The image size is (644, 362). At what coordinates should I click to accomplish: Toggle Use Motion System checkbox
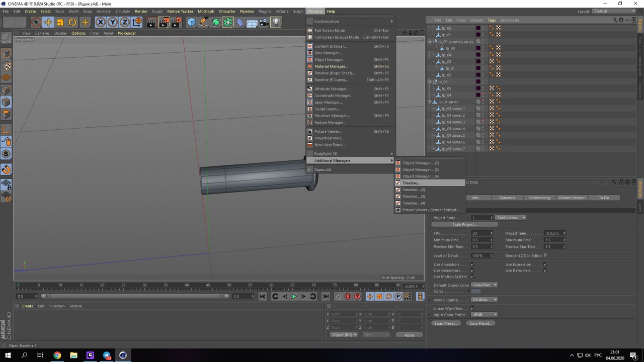tap(472, 277)
